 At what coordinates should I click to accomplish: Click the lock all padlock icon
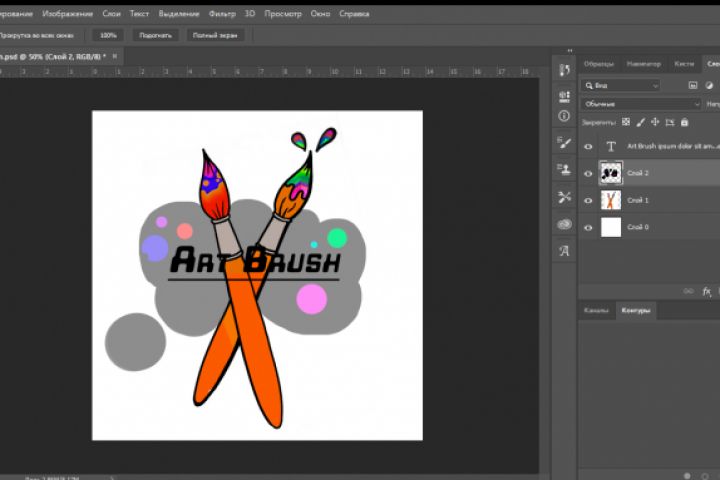[684, 122]
